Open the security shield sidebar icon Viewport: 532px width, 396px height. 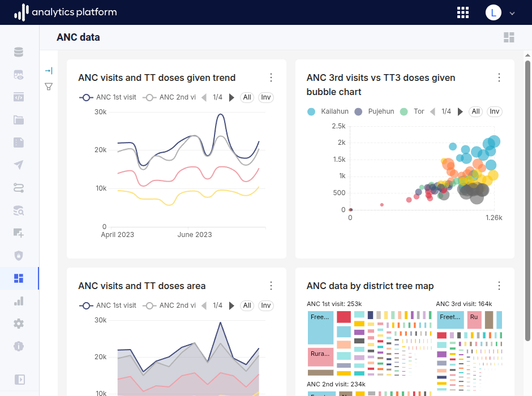coord(19,256)
